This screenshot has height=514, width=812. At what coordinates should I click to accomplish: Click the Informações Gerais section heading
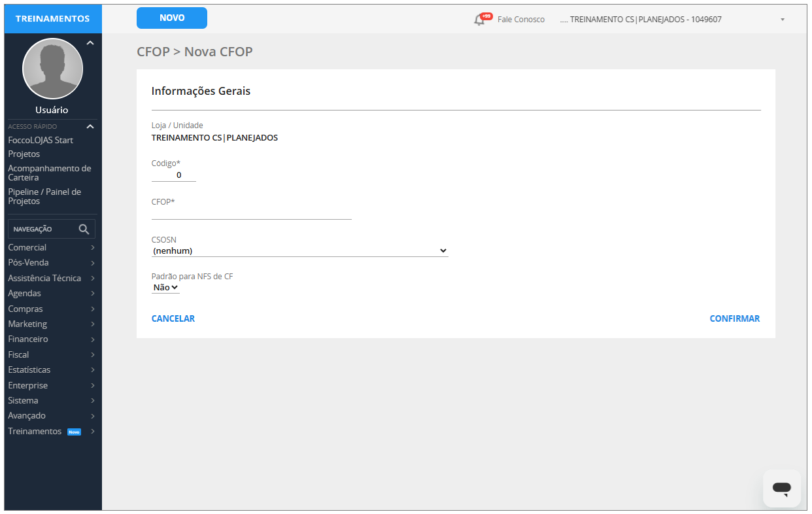click(201, 91)
